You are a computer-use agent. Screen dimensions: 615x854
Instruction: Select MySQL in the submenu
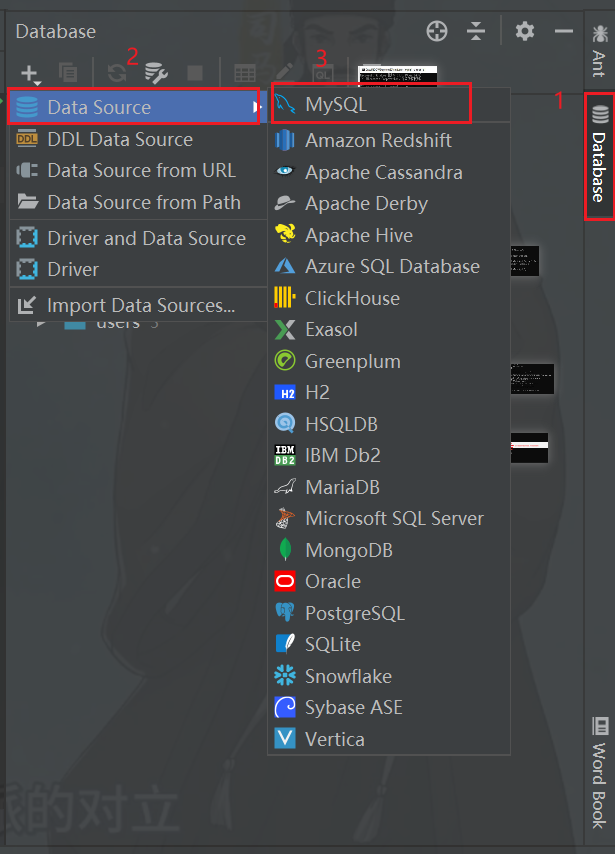tap(389, 105)
